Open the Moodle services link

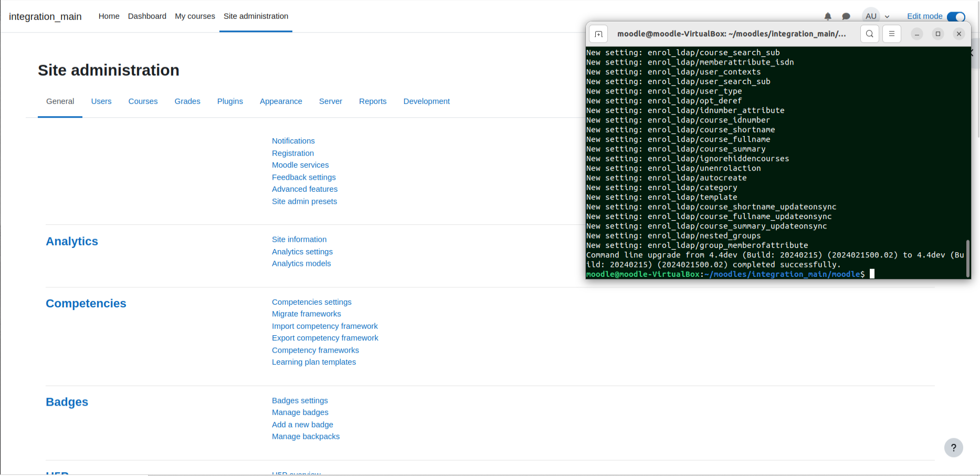click(300, 165)
